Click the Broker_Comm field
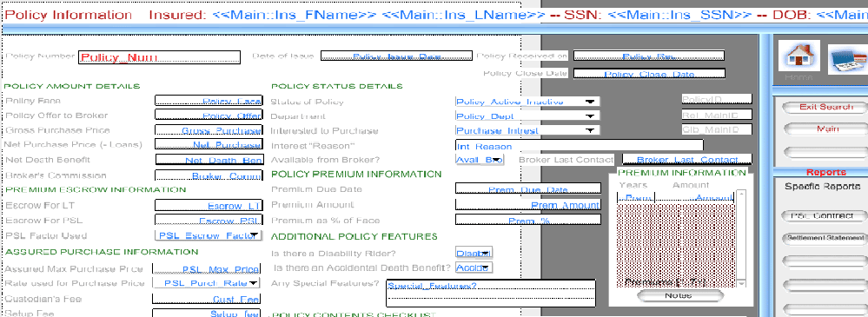 click(x=208, y=176)
